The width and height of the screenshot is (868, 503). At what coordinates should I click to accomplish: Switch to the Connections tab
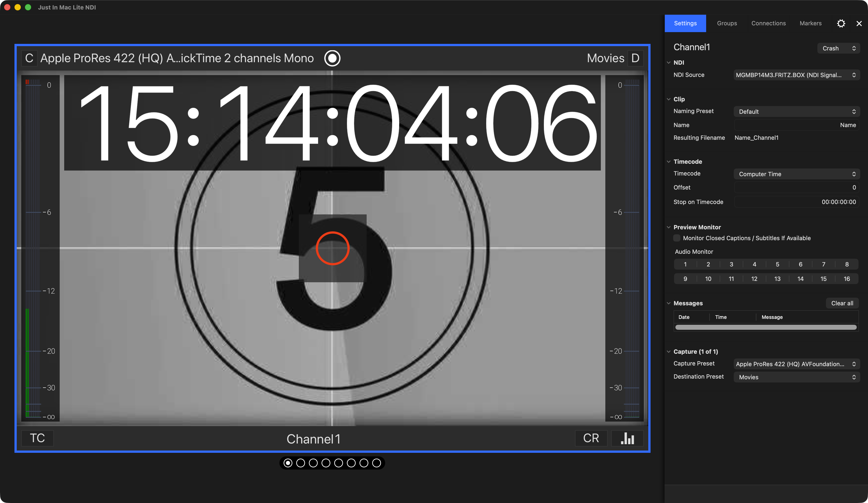click(769, 24)
